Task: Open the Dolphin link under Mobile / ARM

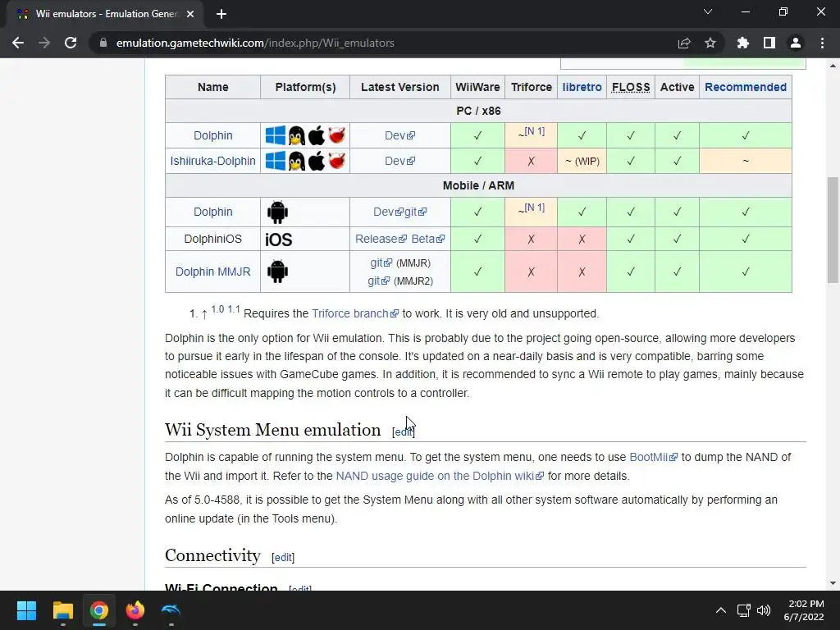Action: (x=212, y=212)
